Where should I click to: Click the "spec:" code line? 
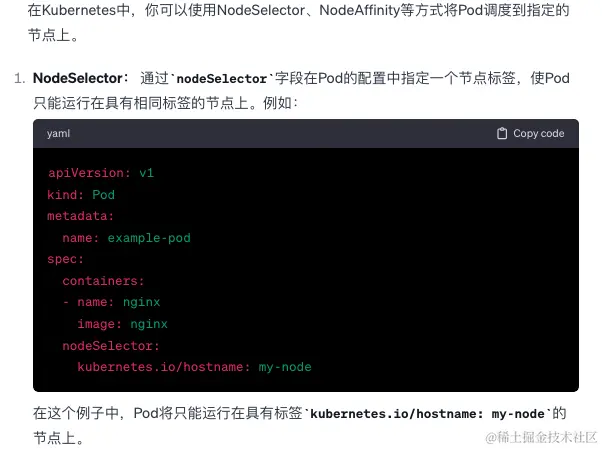click(65, 259)
